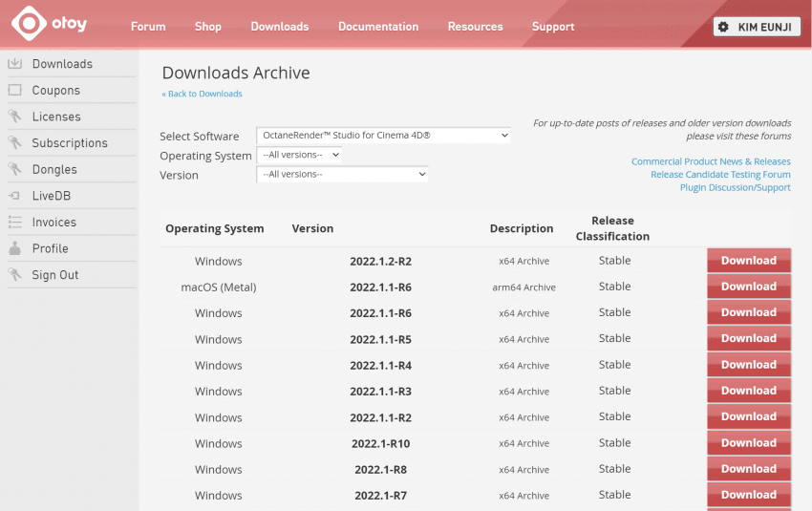Click the gear icon beside KIM EUNJI
Viewport: 812px width, 511px height.
tap(723, 27)
